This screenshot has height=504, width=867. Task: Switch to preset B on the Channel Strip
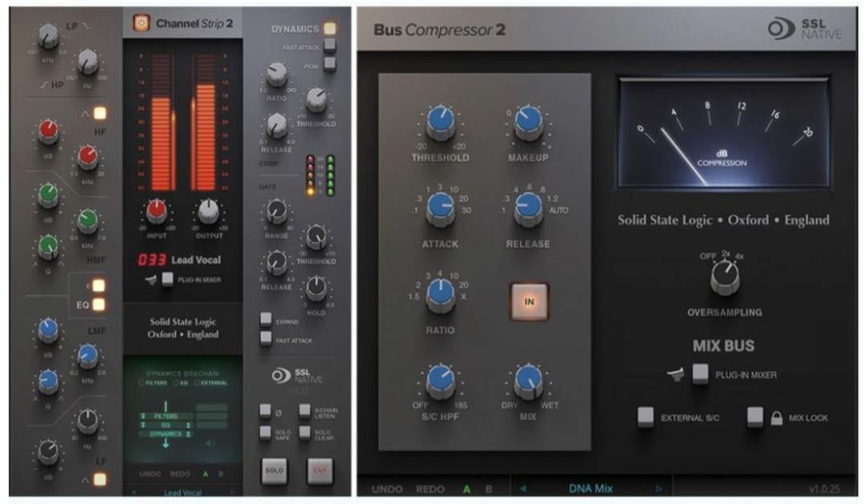pos(220,474)
